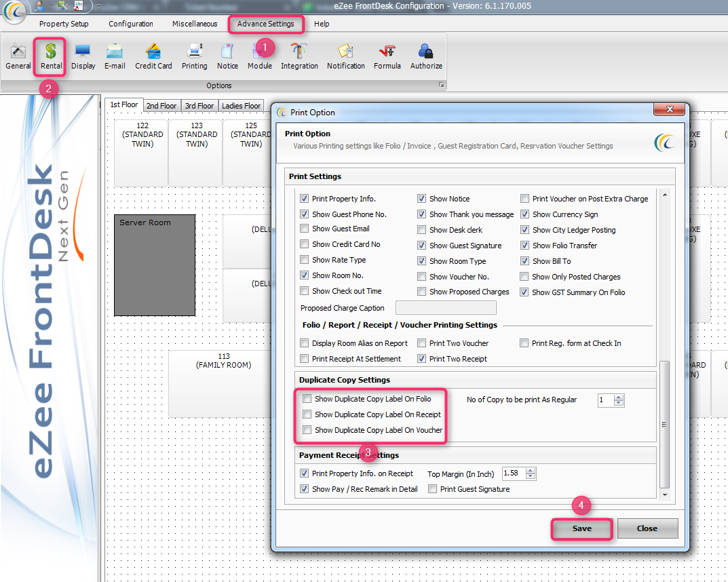
Task: Check Show Duplicate Copy Label On Receipt
Action: 307,414
